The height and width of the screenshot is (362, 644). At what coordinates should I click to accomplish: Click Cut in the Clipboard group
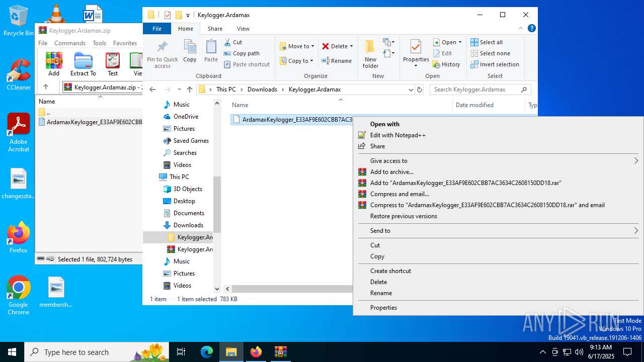click(233, 42)
